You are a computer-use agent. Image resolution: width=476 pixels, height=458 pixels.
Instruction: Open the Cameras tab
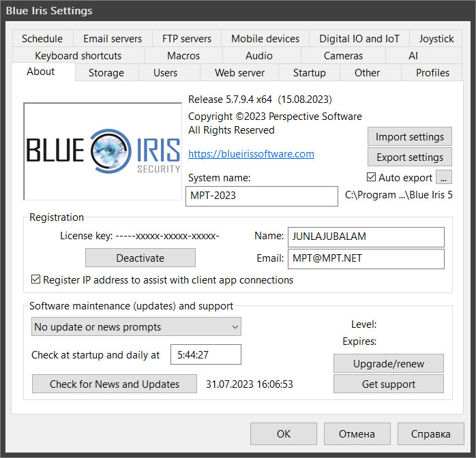(343, 56)
